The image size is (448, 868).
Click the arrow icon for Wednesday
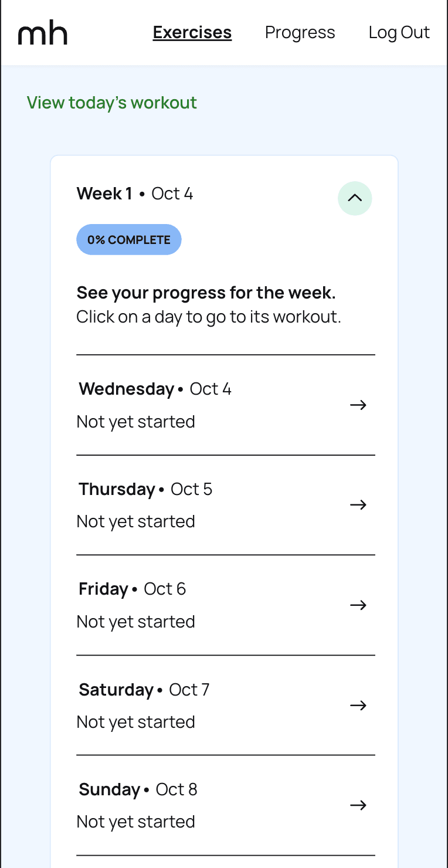pos(358,405)
